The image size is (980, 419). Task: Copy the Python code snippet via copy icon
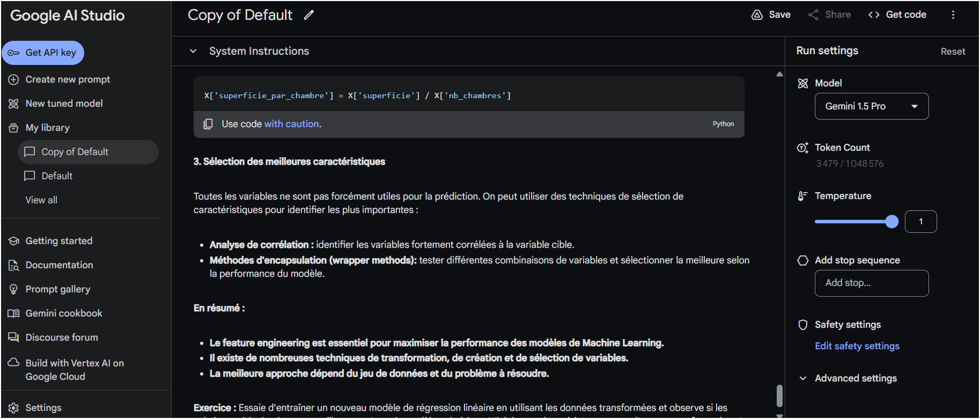[x=208, y=124]
